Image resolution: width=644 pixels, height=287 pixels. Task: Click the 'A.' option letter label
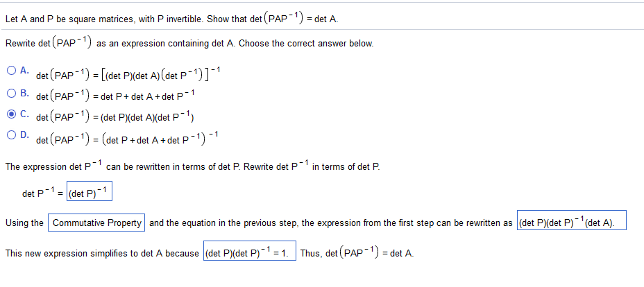click(25, 70)
